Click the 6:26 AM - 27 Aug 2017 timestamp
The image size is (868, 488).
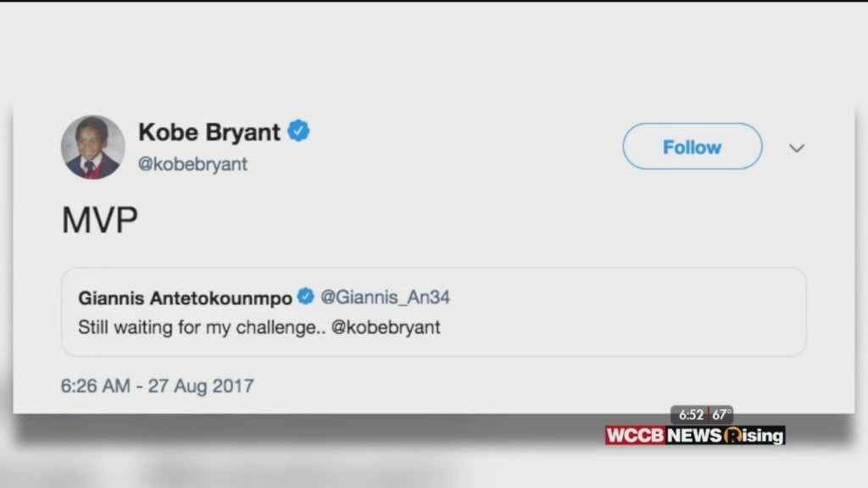point(157,385)
